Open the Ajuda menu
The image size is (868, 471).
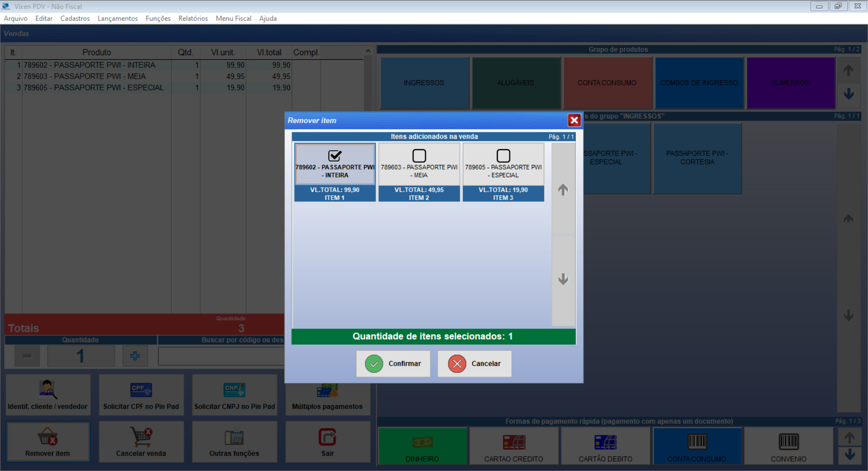268,19
